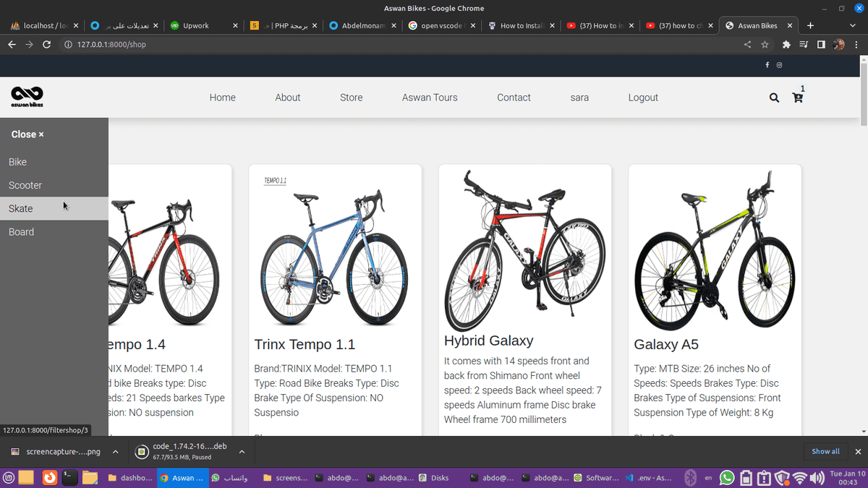This screenshot has width=868, height=488.
Task: Select Scooter category in sidebar
Action: click(x=25, y=185)
